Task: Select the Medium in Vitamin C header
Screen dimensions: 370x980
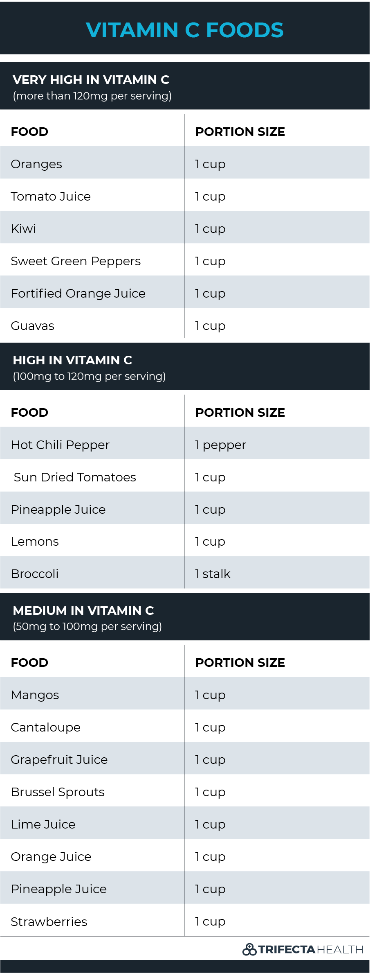Action: [185, 616]
